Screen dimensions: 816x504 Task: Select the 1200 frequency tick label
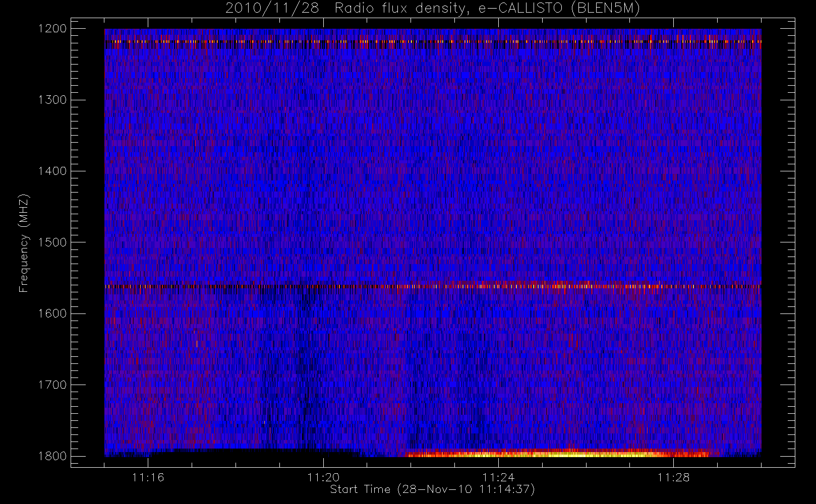(52, 29)
